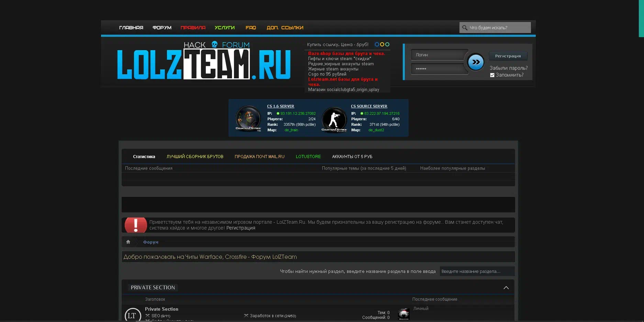Click the CS Source IP 83.222.97.194:27216

[382, 113]
